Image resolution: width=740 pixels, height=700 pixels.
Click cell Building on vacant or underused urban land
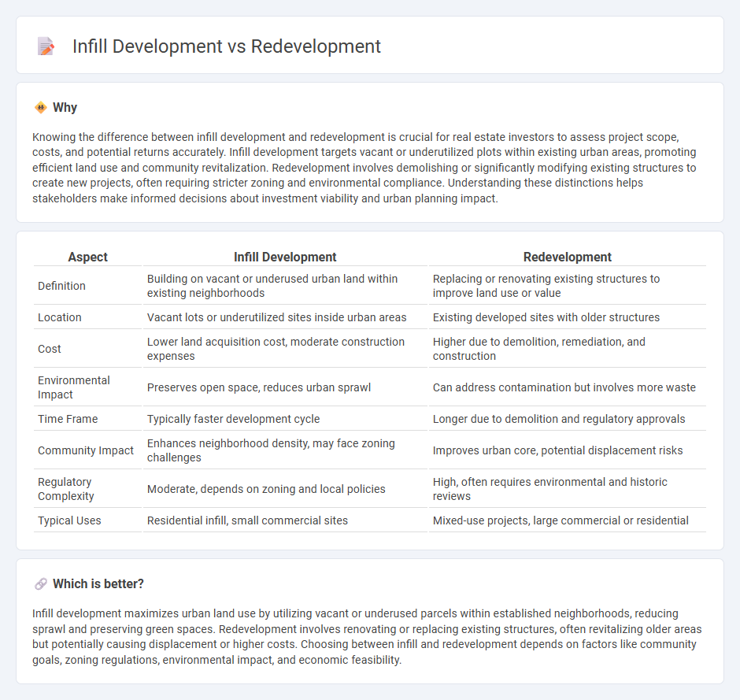pos(285,286)
